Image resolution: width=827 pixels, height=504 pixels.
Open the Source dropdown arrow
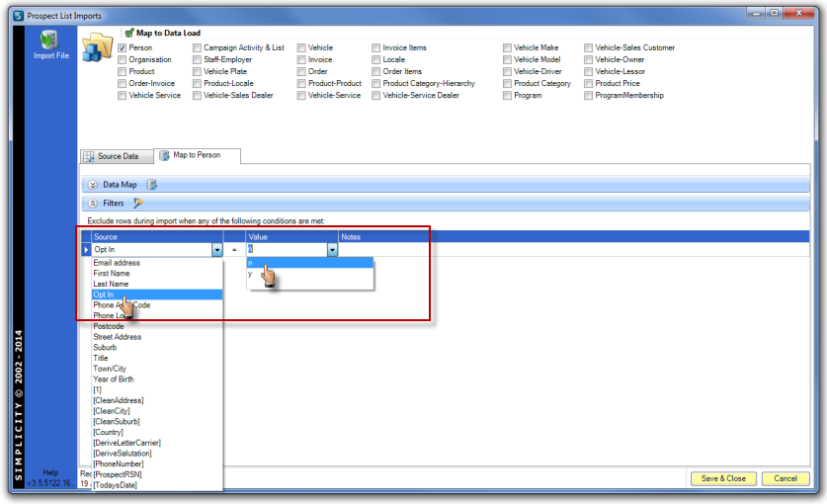(x=217, y=250)
